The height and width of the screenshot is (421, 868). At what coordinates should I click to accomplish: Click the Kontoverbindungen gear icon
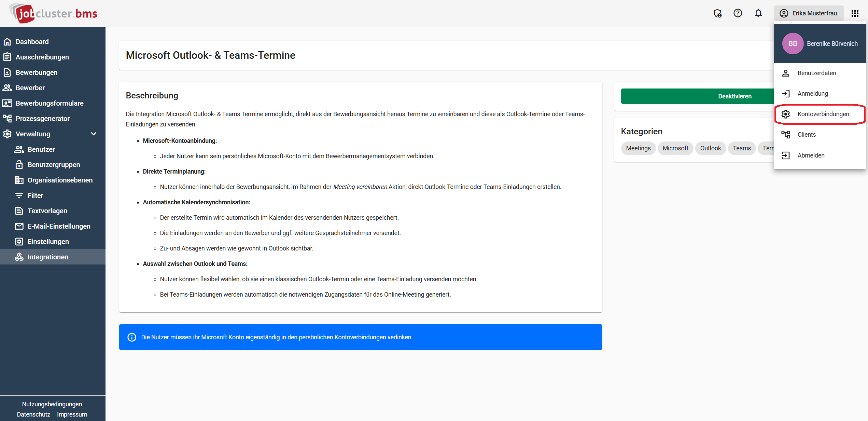pyautogui.click(x=786, y=114)
